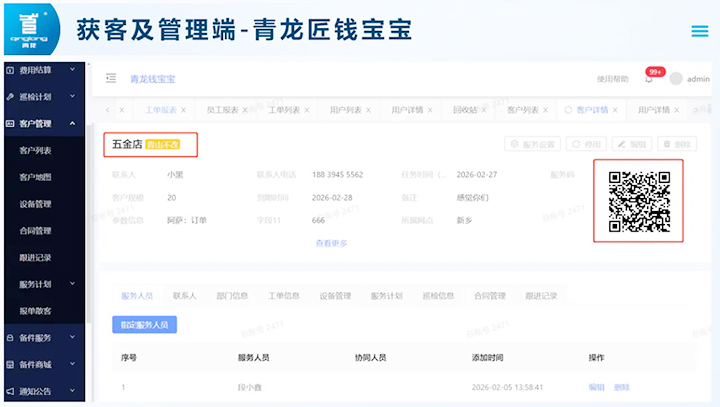Close the 工单列表 tab
This screenshot has height=407, width=720.
point(307,110)
